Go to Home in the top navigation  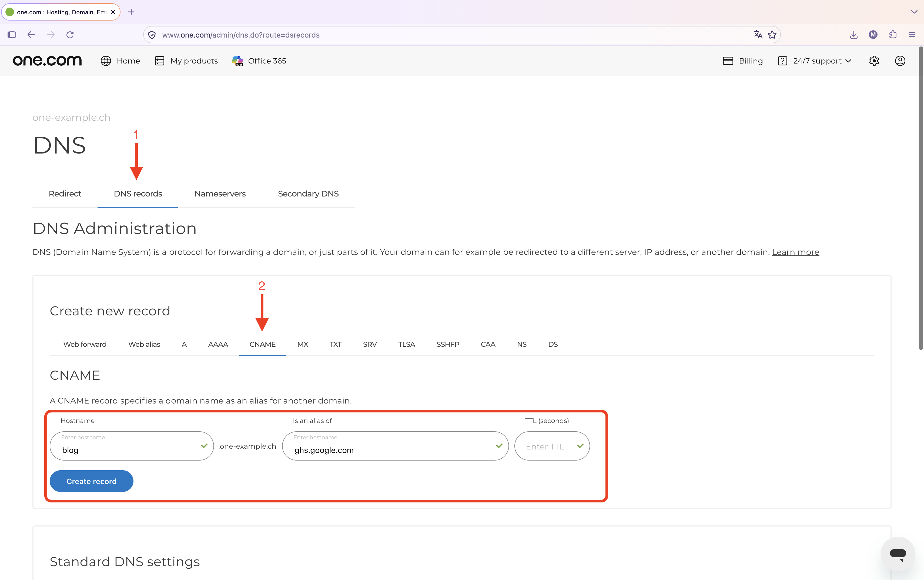pyautogui.click(x=120, y=61)
